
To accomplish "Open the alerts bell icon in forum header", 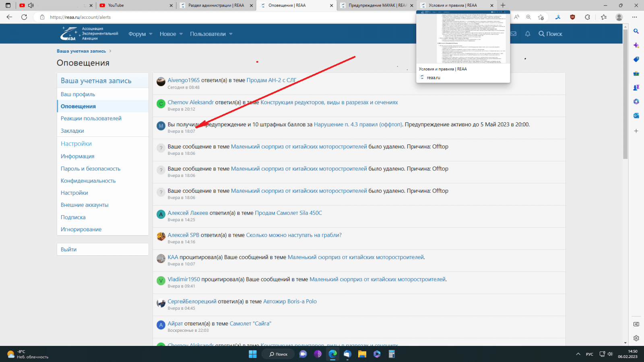I will tap(527, 34).
